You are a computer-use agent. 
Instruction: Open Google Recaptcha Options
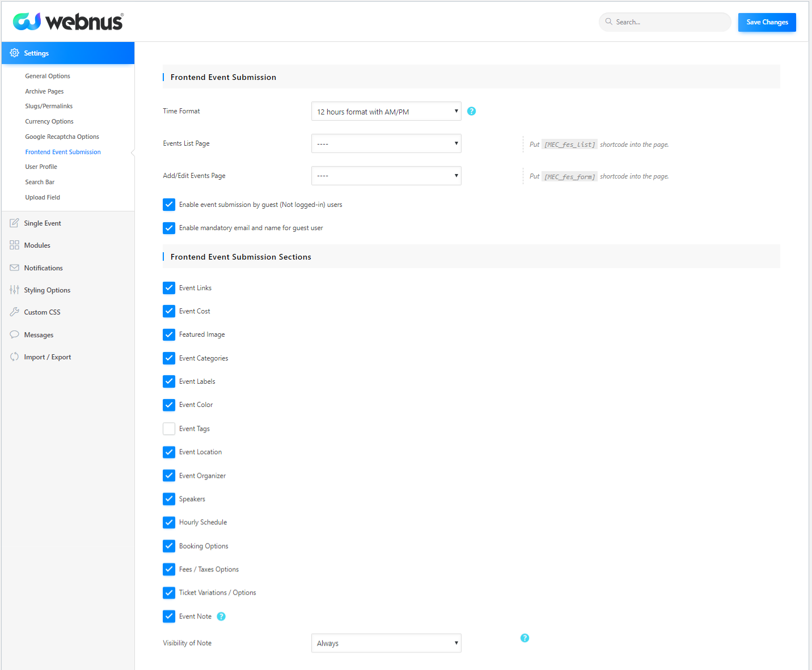(62, 137)
